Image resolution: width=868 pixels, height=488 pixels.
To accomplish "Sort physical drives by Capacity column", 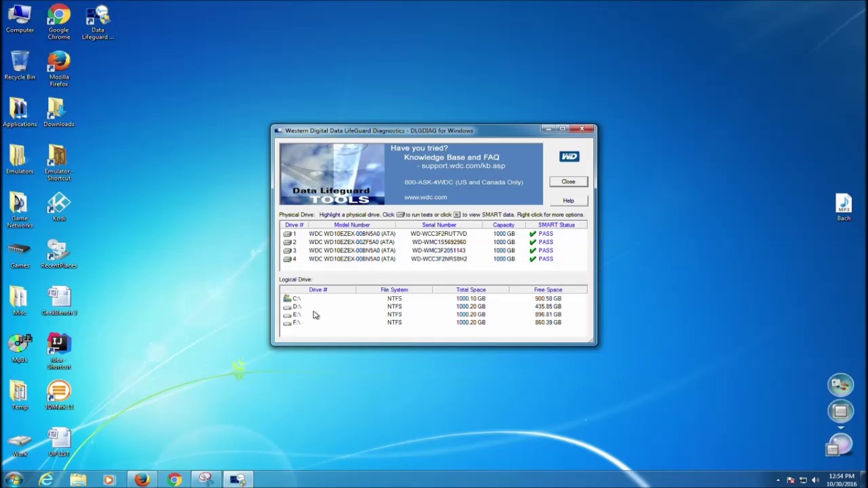I will [x=503, y=225].
